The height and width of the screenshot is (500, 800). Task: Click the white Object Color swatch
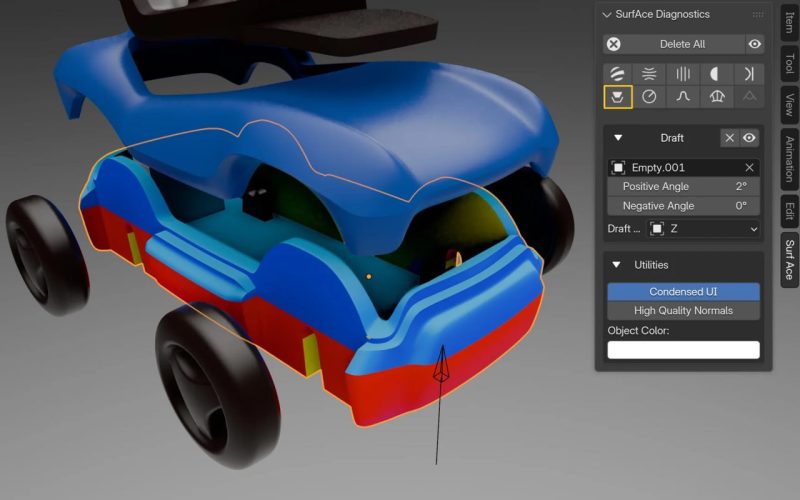pyautogui.click(x=683, y=350)
